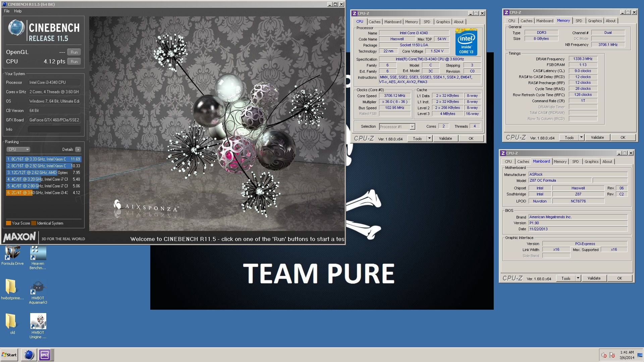Click the empty Info field in Cinebench
Screen dimensions: 644x362
click(54, 129)
